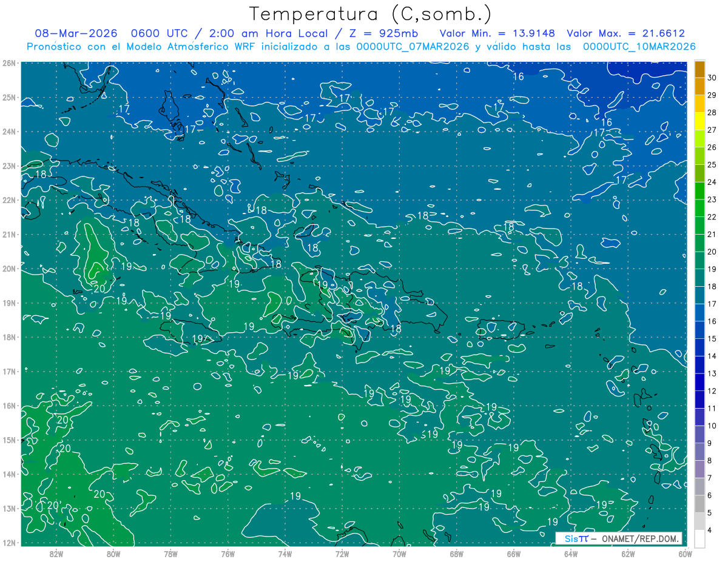This screenshot has height=562, width=728.
Task: Click the 80W longitude axis label
Action: [x=113, y=553]
